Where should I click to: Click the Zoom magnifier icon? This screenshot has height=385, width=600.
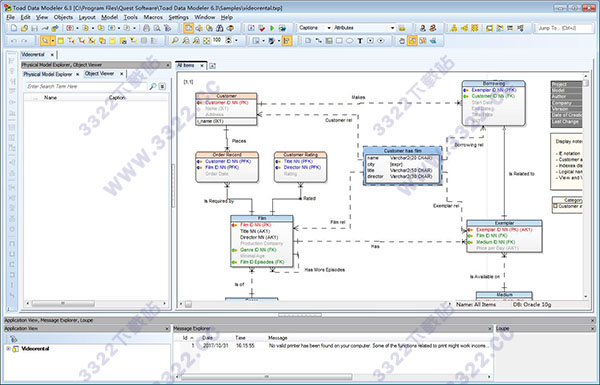(x=175, y=41)
